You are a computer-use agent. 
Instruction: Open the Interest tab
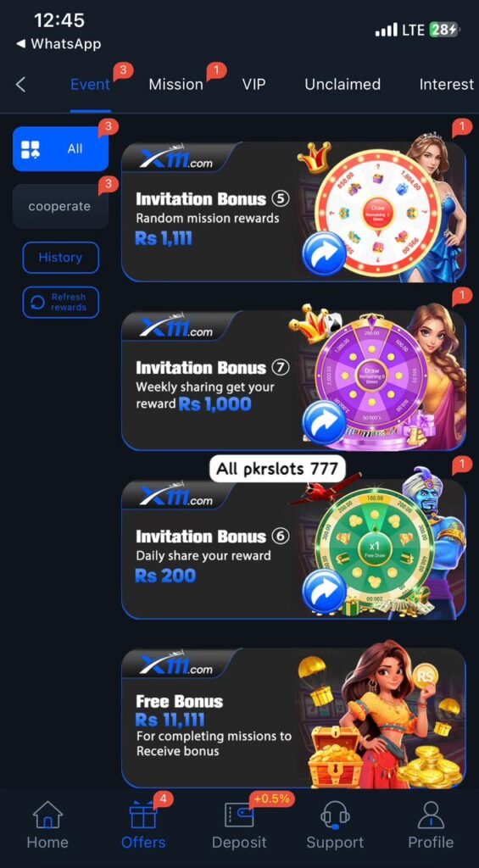pos(446,85)
